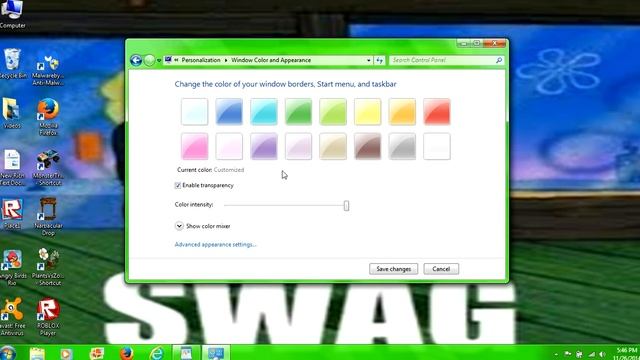640x360 pixels.
Task: Click the volume icon in system tray
Action: click(602, 354)
